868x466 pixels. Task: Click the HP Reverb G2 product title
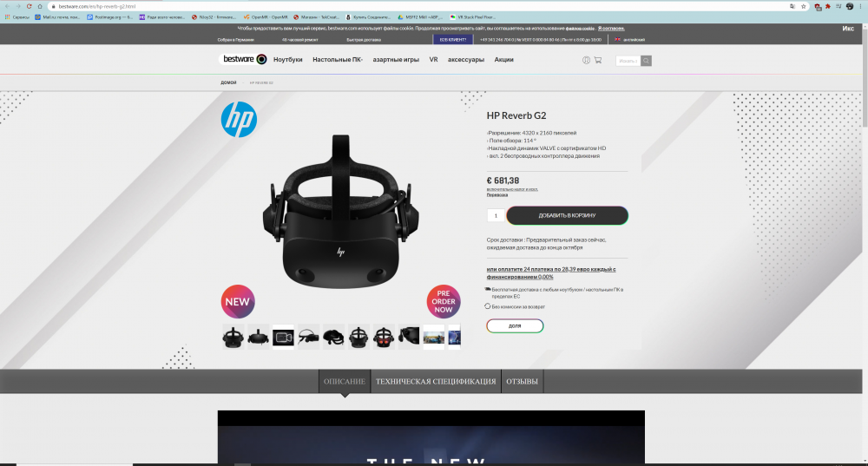pyautogui.click(x=516, y=115)
